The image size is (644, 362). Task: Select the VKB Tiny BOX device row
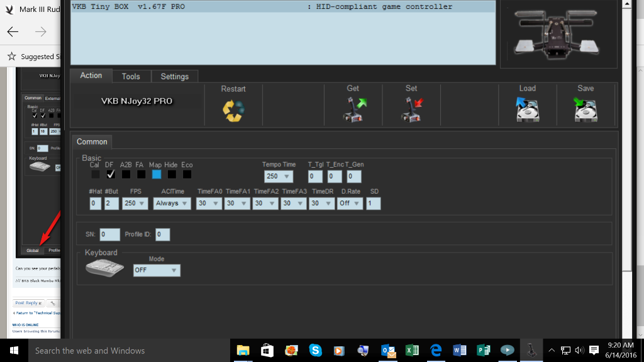283,6
